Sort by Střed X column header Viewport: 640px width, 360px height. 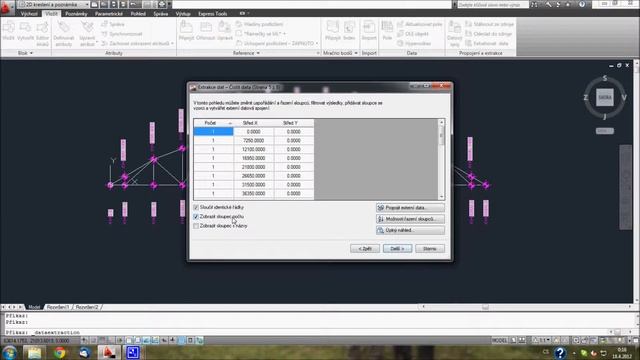[253, 123]
